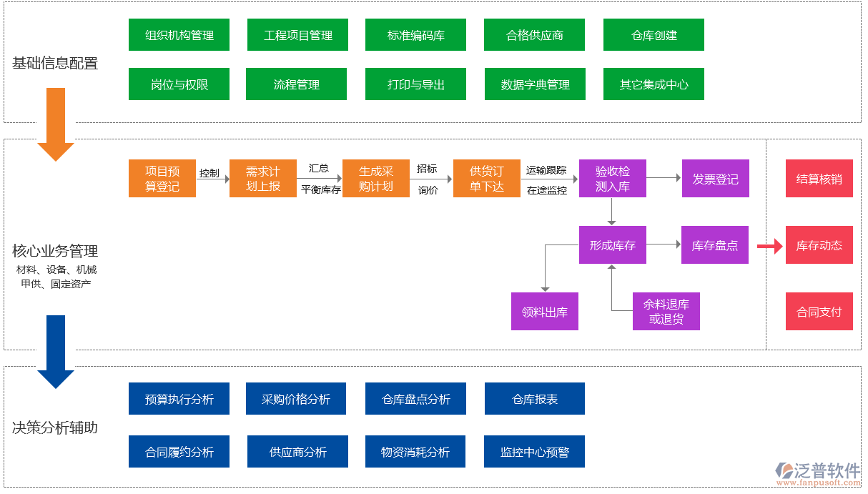
Task: Enable the 其它集成中心 option
Action: [653, 84]
